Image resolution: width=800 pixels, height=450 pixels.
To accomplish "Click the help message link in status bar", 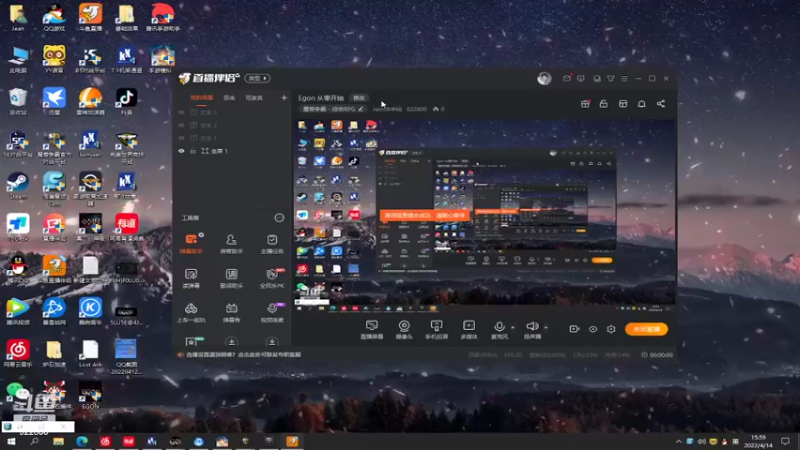I will pos(243,355).
